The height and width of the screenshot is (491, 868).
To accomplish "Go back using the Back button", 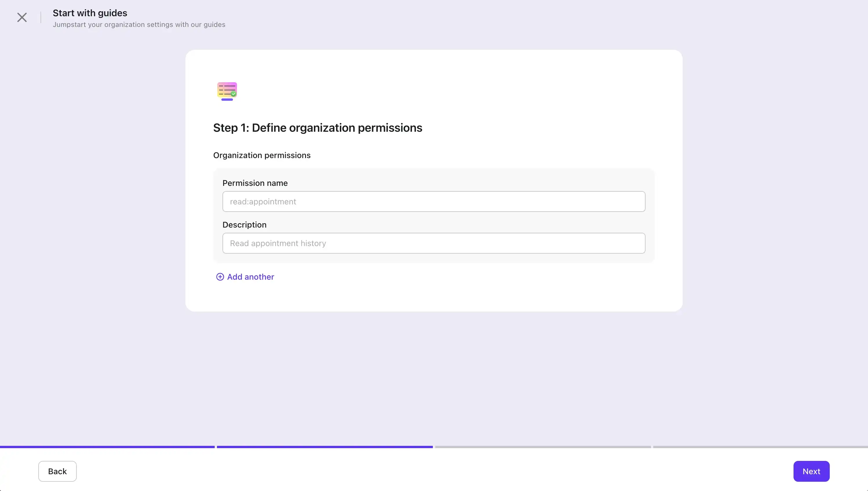I will pyautogui.click(x=57, y=471).
